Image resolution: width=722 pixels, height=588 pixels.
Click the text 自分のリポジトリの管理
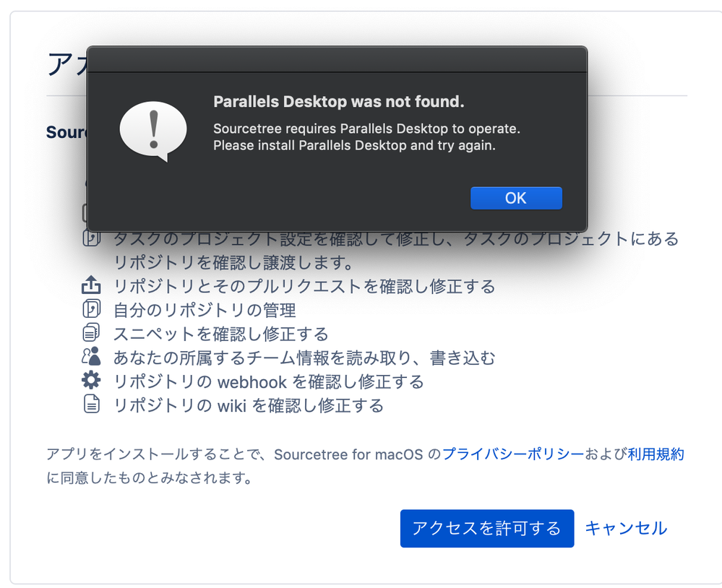(205, 310)
